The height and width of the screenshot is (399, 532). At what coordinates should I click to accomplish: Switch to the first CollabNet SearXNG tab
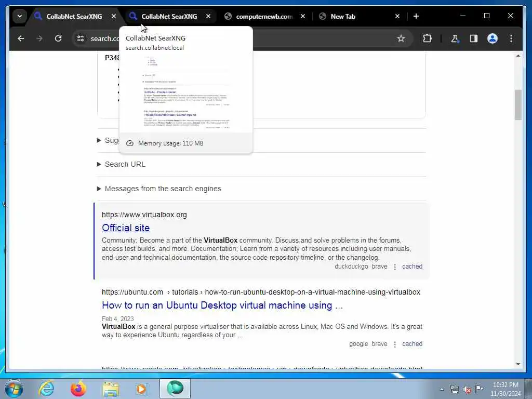(74, 16)
